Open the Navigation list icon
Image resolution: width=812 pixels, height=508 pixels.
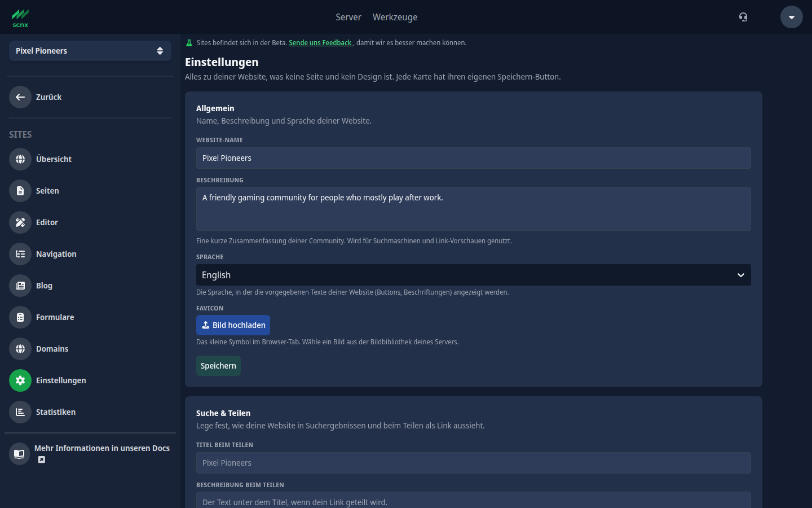20,254
